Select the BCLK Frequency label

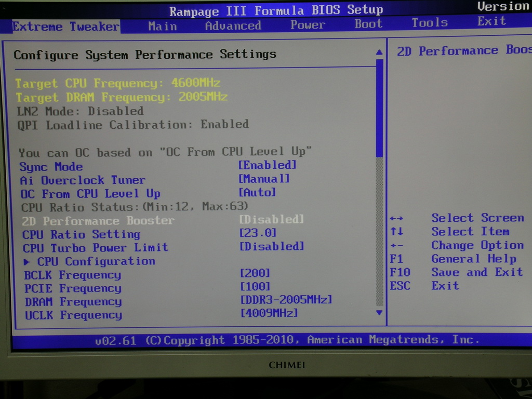[72, 275]
